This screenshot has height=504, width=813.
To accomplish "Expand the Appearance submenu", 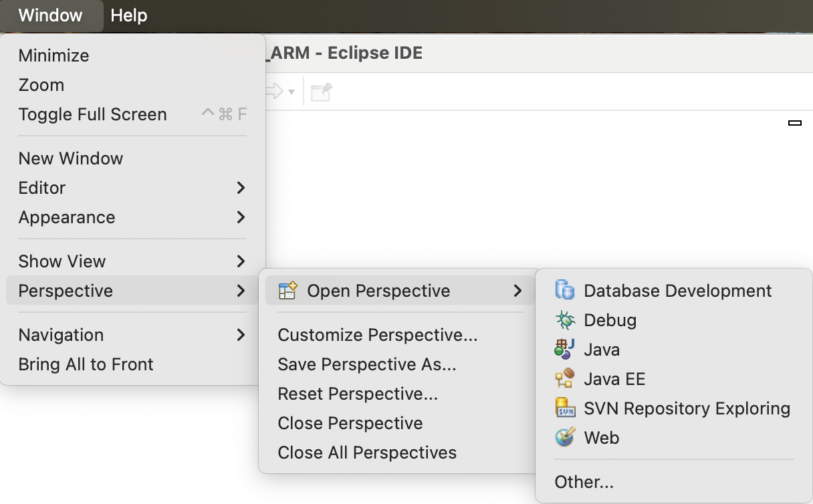I will (x=241, y=217).
